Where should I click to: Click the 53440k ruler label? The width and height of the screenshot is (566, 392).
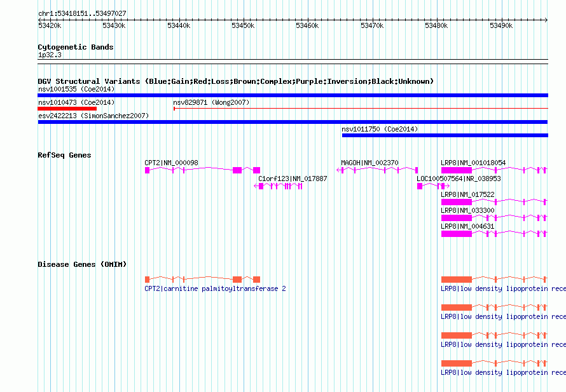pyautogui.click(x=178, y=25)
